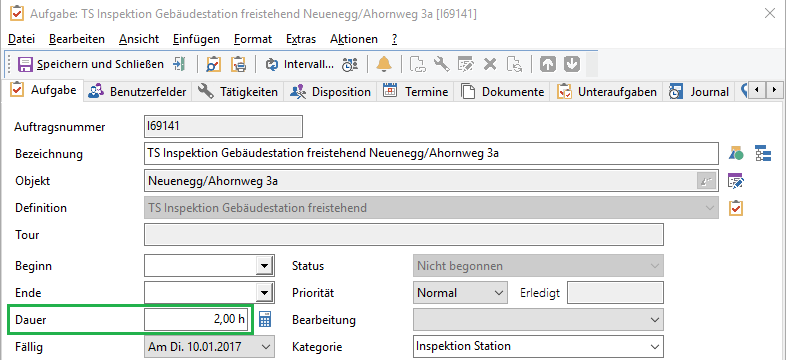Close the Aufgabe window
The width and height of the screenshot is (786, 360).
pyautogui.click(x=769, y=14)
